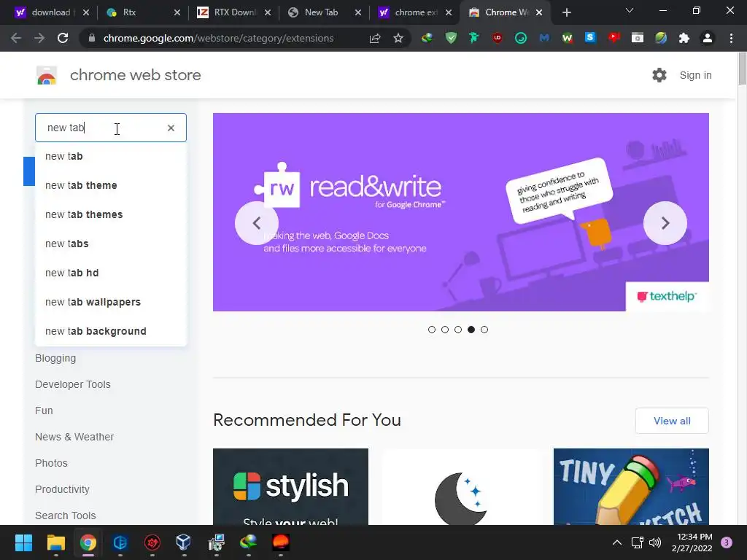Open the Extensions puzzle piece menu
This screenshot has width=747, height=560.
[x=684, y=38]
